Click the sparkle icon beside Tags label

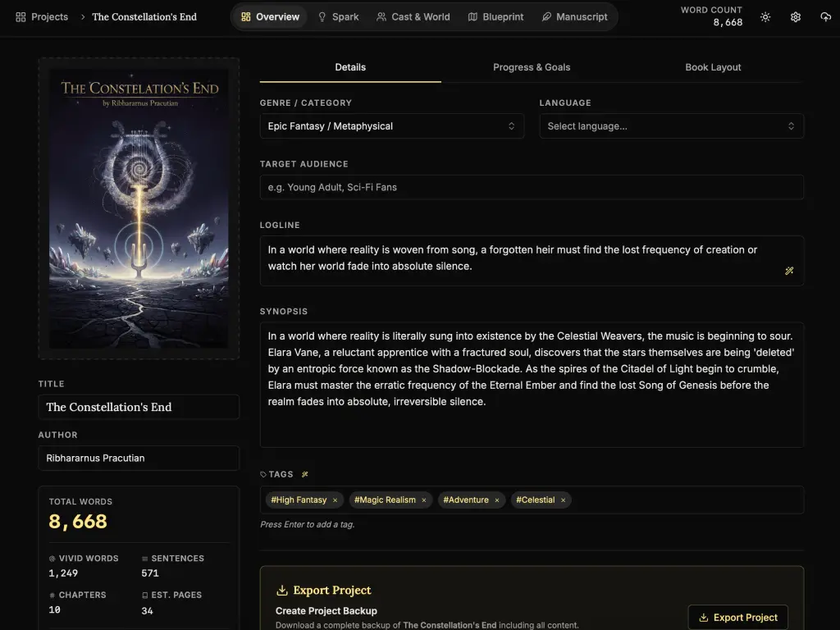click(x=305, y=474)
